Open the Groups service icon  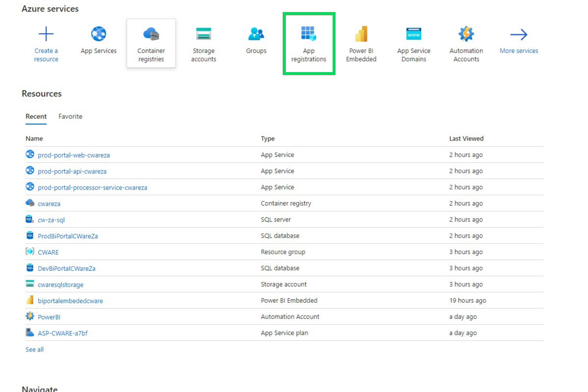tap(256, 34)
